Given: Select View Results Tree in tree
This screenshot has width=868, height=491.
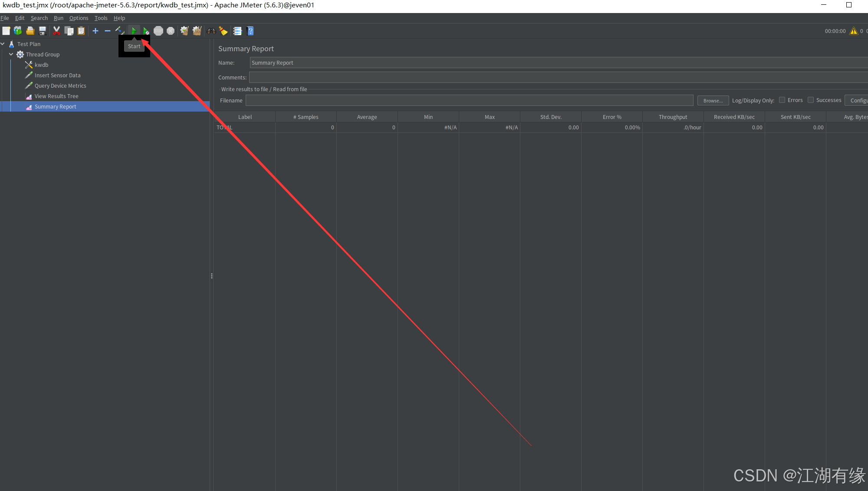Looking at the screenshot, I should [56, 96].
